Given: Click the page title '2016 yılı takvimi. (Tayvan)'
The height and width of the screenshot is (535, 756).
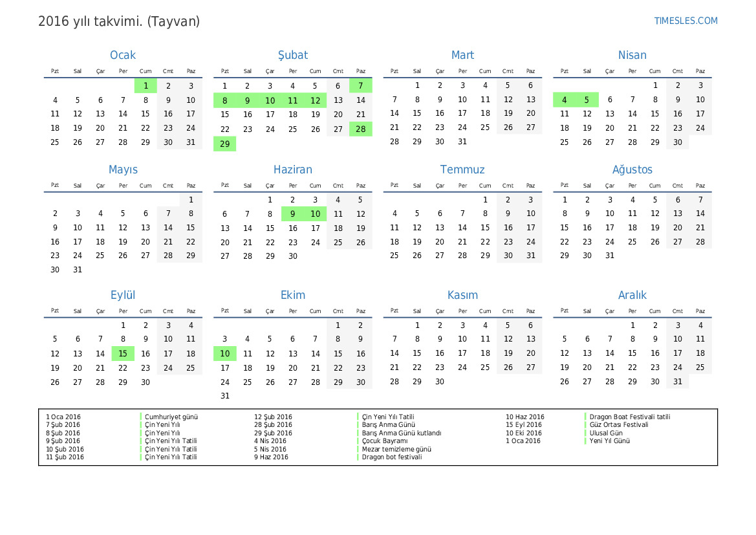Looking at the screenshot, I should (x=118, y=21).
